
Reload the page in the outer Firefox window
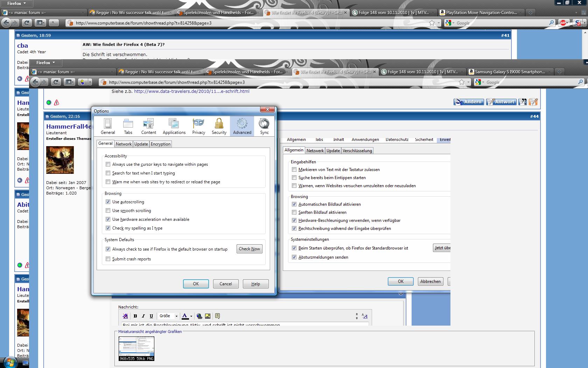pyautogui.click(x=27, y=23)
